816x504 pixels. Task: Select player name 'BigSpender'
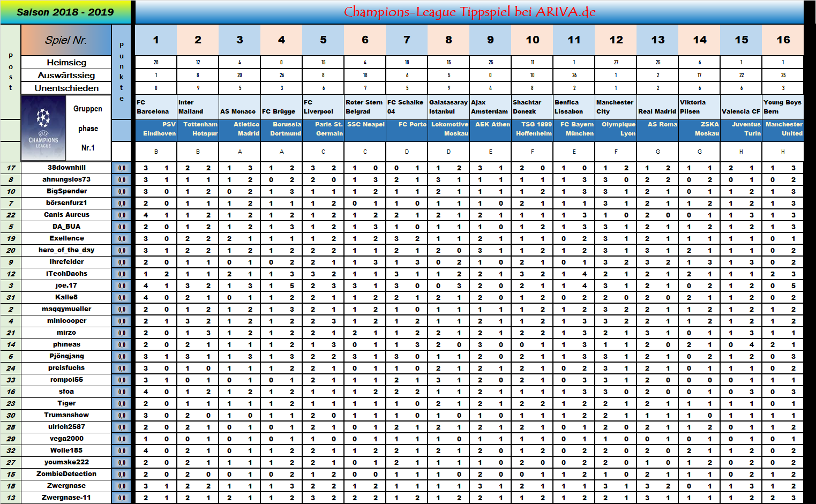pos(66,191)
